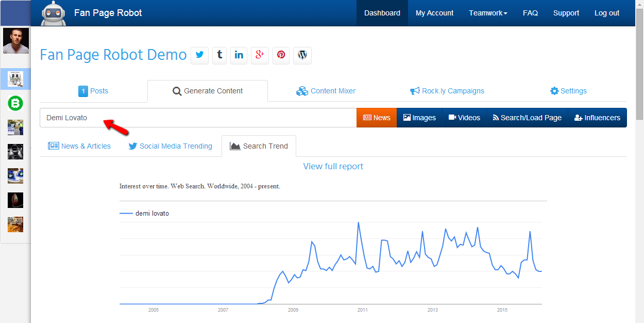644x323 pixels.
Task: Search for Images content
Action: (419, 118)
